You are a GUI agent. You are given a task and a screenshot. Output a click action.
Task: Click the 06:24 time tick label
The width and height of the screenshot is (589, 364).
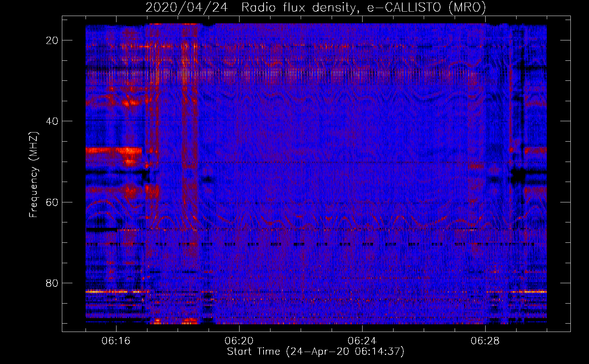click(x=362, y=341)
